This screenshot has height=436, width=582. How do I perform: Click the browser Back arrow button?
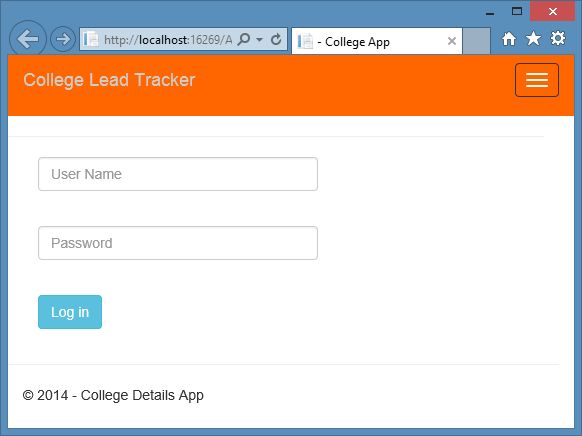(28, 39)
